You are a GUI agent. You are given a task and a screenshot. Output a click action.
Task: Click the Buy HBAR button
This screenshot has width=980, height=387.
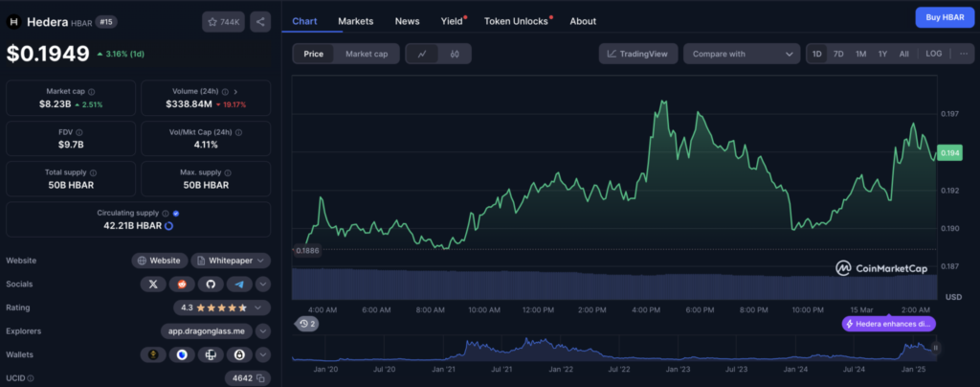click(x=942, y=17)
